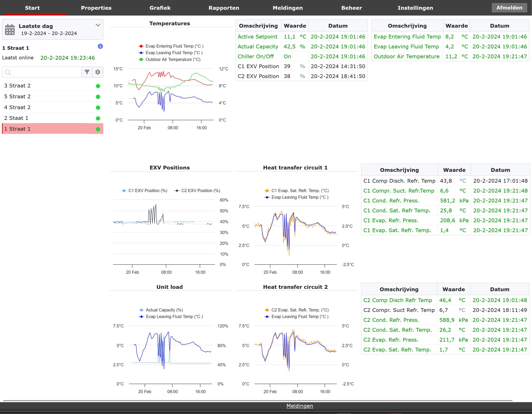Click red Evap Entering Fluid Temp legend marker
This screenshot has width=532, height=414.
pos(141,46)
